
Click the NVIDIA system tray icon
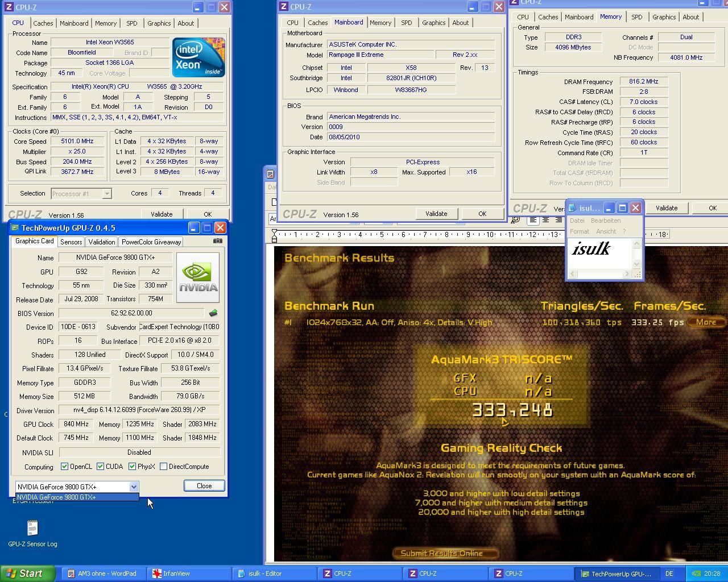tap(696, 573)
